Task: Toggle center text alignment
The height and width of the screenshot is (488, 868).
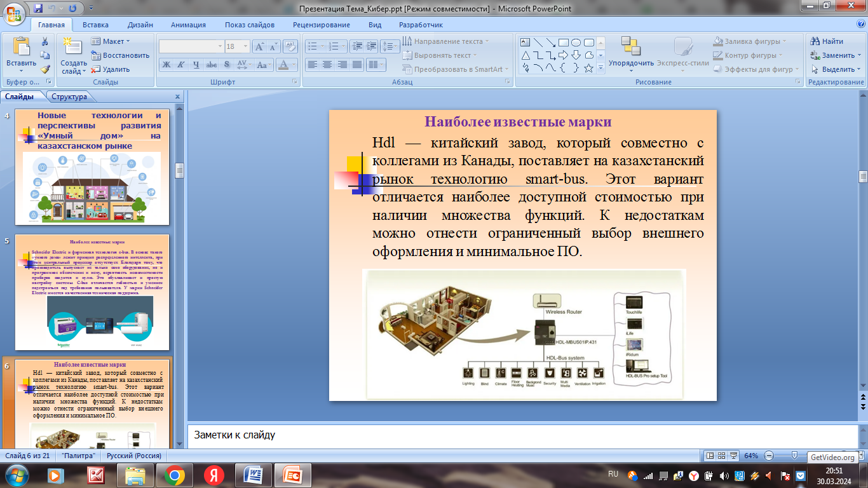Action: 327,65
